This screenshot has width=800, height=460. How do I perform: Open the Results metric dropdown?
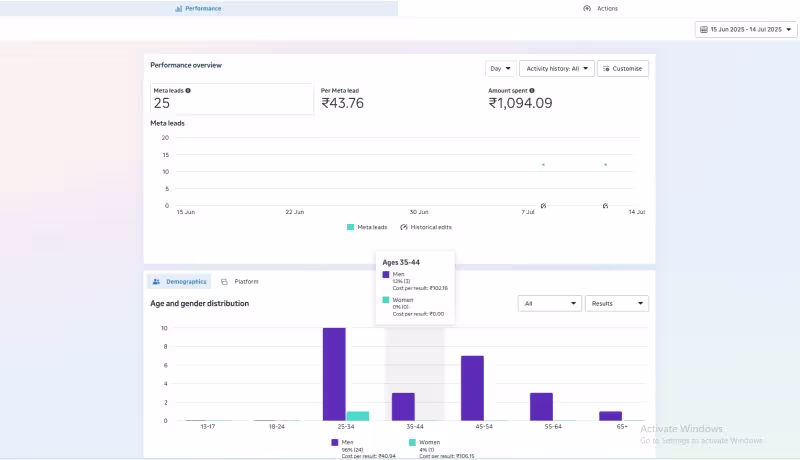(616, 303)
